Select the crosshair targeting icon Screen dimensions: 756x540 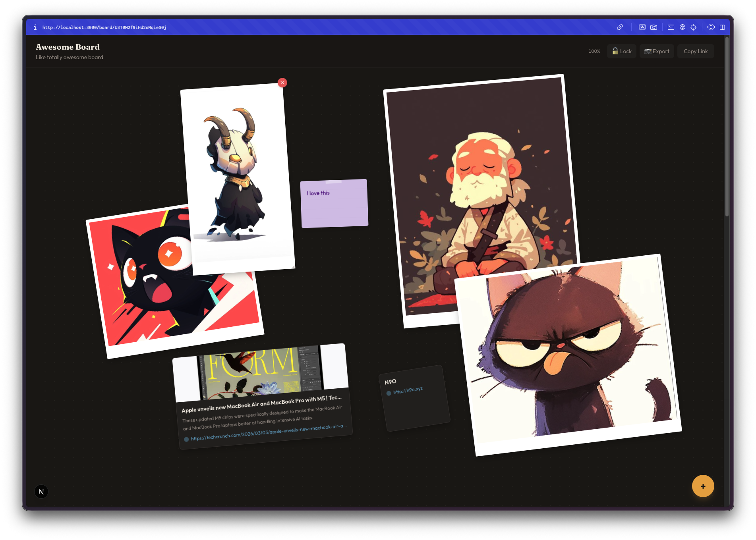point(694,27)
